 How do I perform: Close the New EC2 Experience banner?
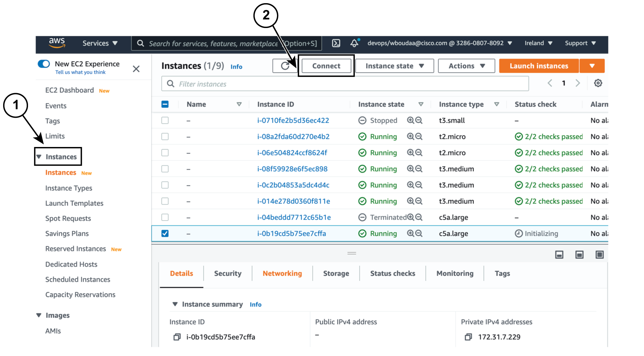136,69
